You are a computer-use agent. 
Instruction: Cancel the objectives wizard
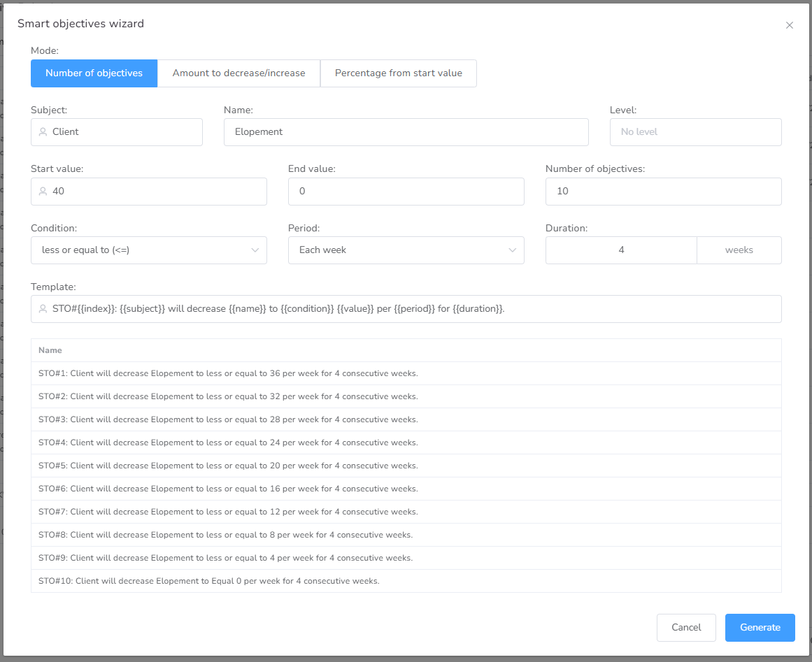point(685,628)
